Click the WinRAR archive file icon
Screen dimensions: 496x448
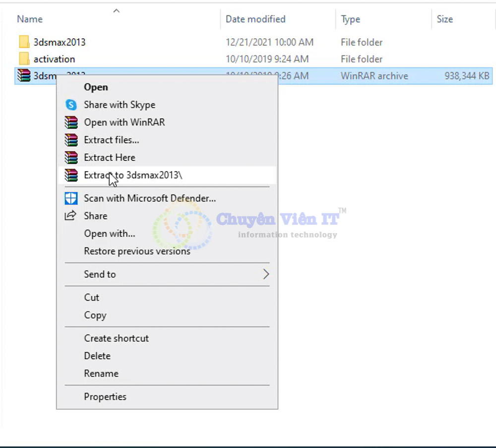tap(24, 75)
